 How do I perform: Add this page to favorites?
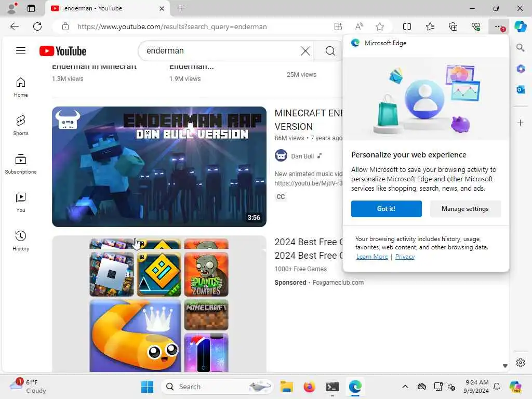(x=380, y=26)
